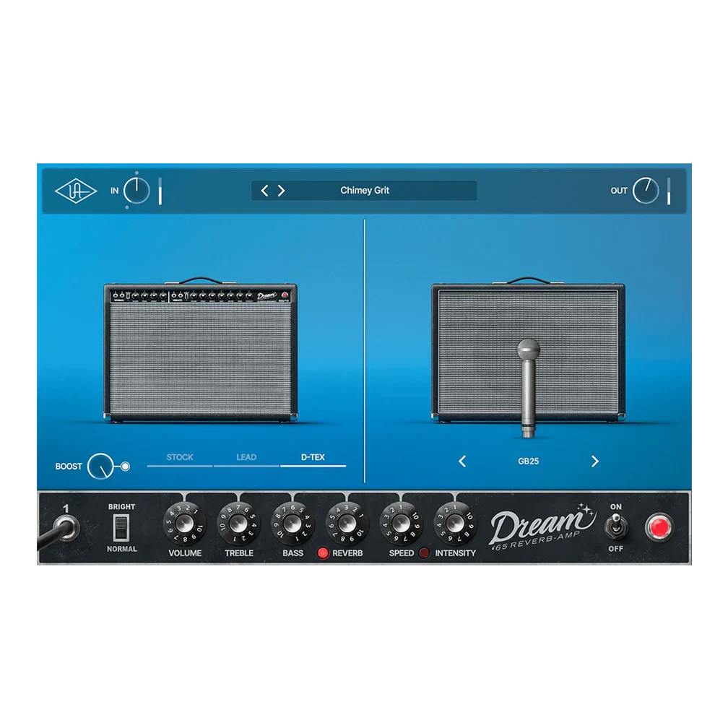Go to next preset arrow
728x728 pixels.
tap(282, 191)
